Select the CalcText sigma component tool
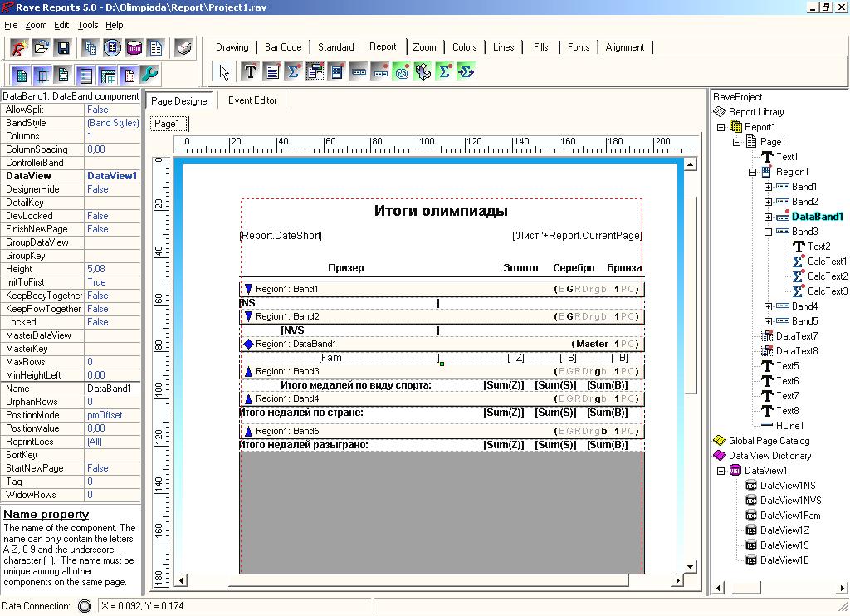The width and height of the screenshot is (850, 616). 293,71
